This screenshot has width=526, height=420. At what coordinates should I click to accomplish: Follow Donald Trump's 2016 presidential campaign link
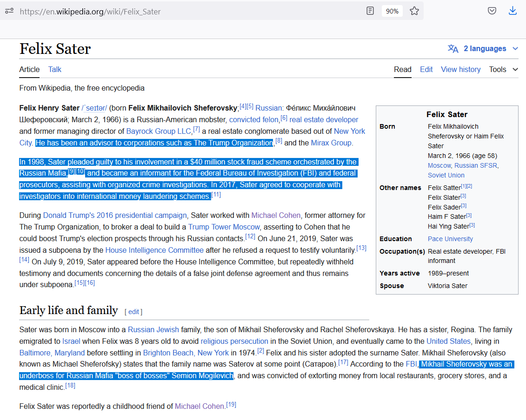pos(115,216)
